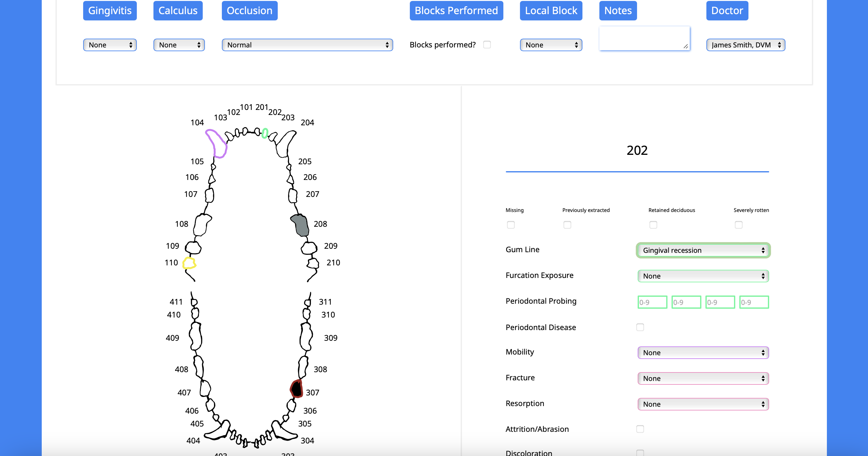Enable the Periodontal Disease checkbox
The image size is (868, 456).
tap(640, 327)
